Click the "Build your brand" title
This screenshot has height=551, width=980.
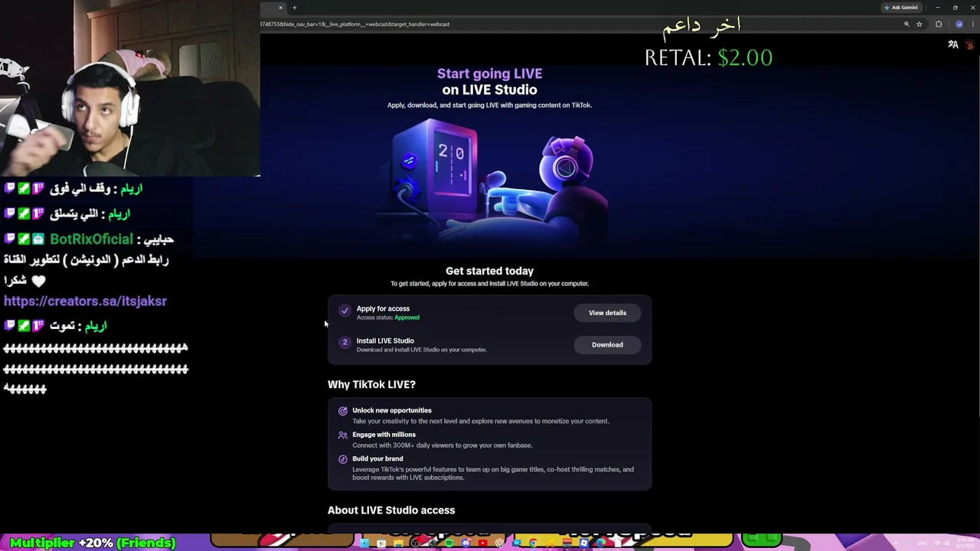[377, 458]
